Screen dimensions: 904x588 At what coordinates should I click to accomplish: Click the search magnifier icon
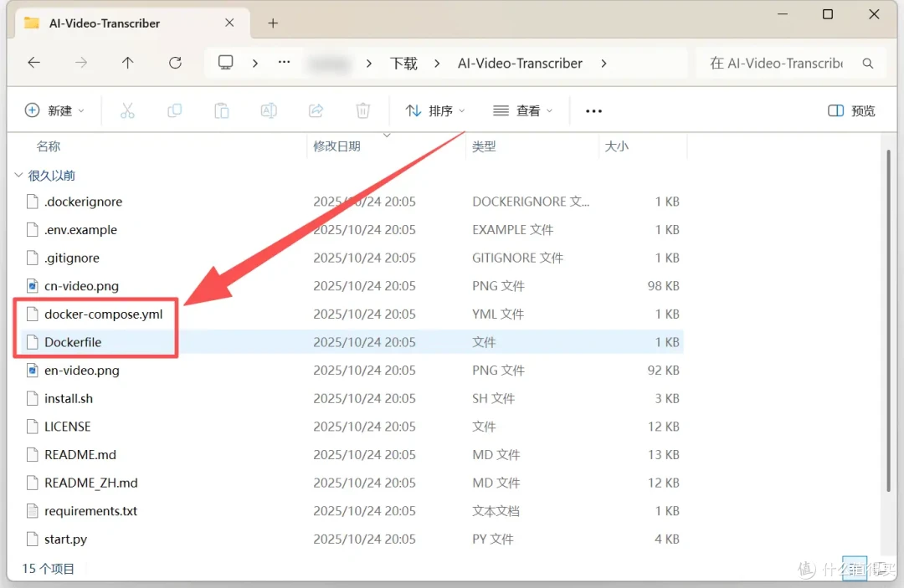pyautogui.click(x=868, y=64)
